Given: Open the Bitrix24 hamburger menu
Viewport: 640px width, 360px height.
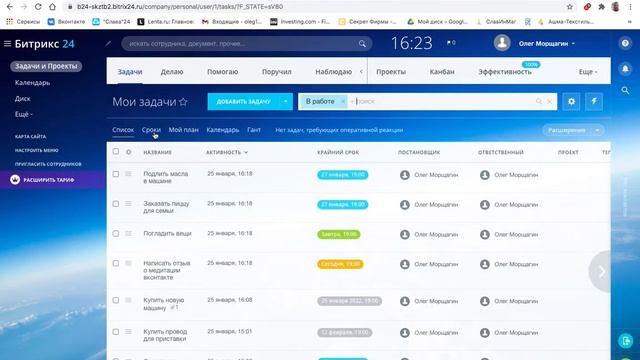Looking at the screenshot, I should point(7,44).
